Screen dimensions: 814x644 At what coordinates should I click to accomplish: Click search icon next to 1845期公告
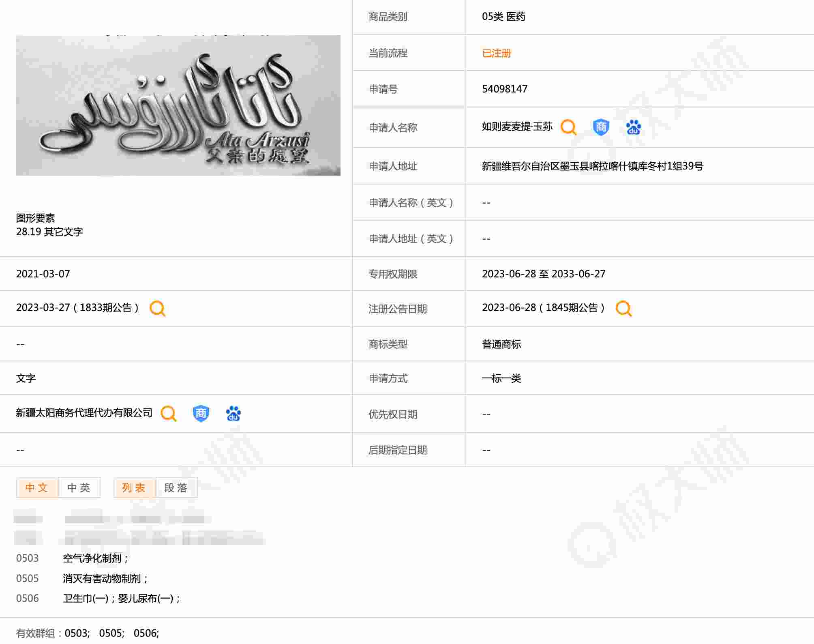click(623, 308)
